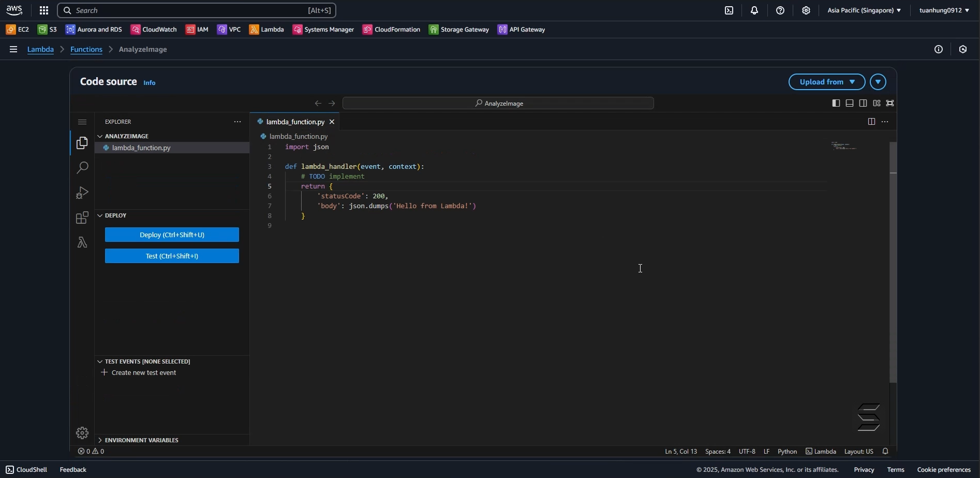
Task: Toggle secondary side bar layout
Action: tap(863, 103)
